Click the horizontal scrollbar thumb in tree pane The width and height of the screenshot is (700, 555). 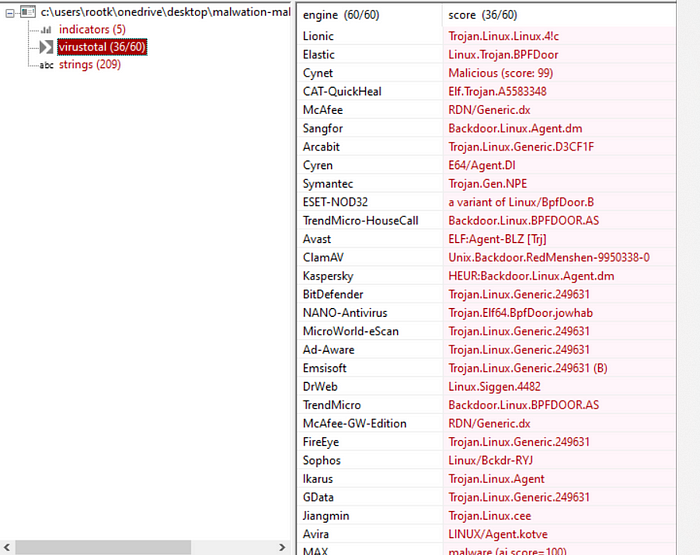click(103, 547)
